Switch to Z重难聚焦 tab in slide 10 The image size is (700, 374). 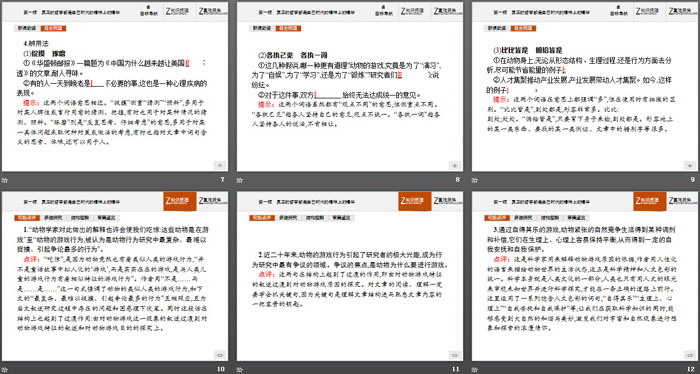[213, 201]
